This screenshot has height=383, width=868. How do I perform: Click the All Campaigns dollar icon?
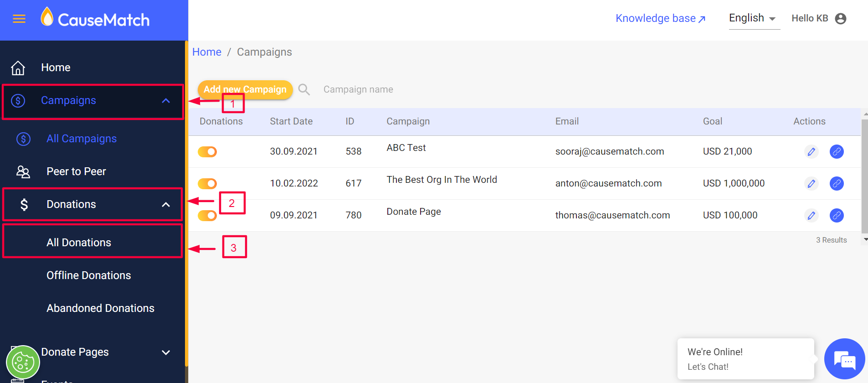24,139
